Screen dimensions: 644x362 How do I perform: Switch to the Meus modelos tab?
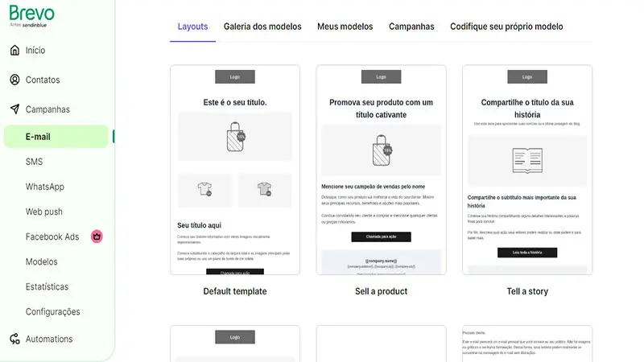point(345,27)
